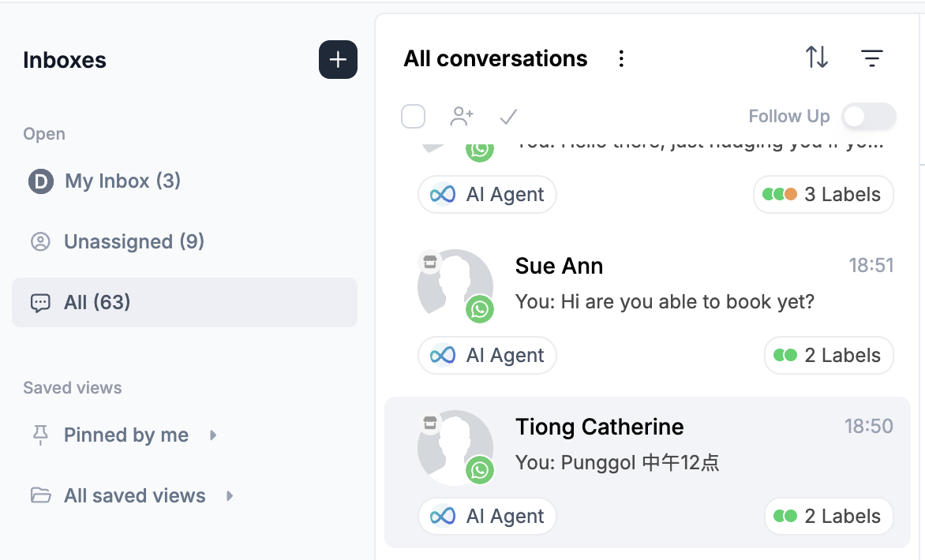Viewport: 925px width, 560px height.
Task: Expand the All saved views arrow
Action: (x=230, y=496)
